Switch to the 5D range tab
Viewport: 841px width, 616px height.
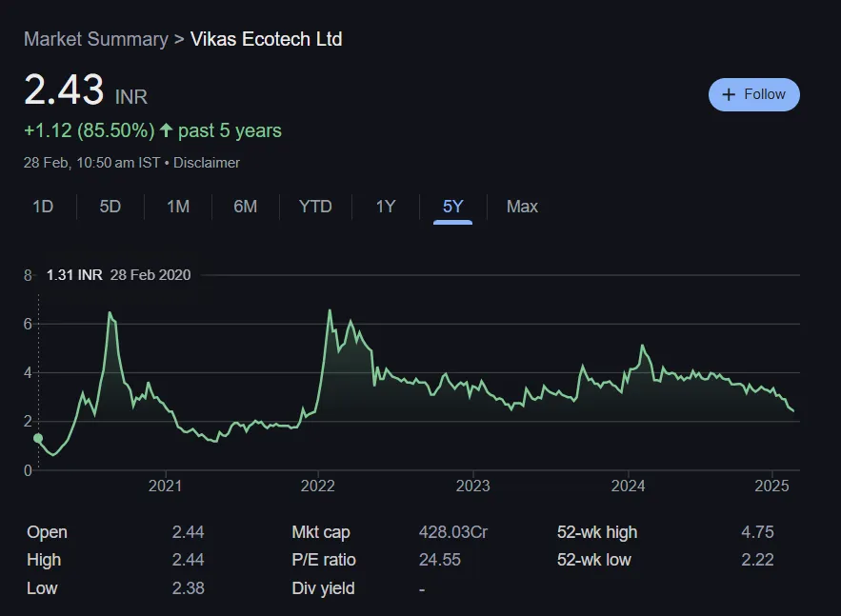(110, 207)
